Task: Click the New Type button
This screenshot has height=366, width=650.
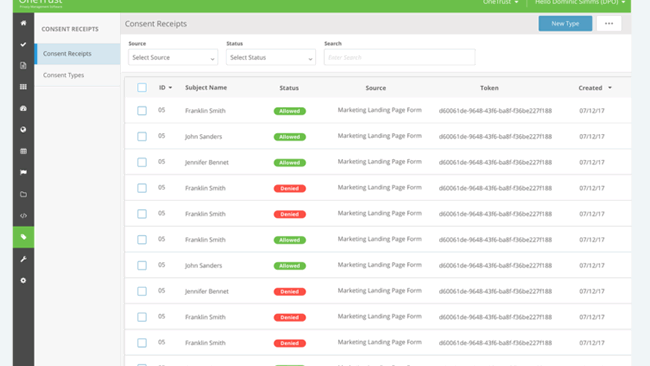Action: 565,24
